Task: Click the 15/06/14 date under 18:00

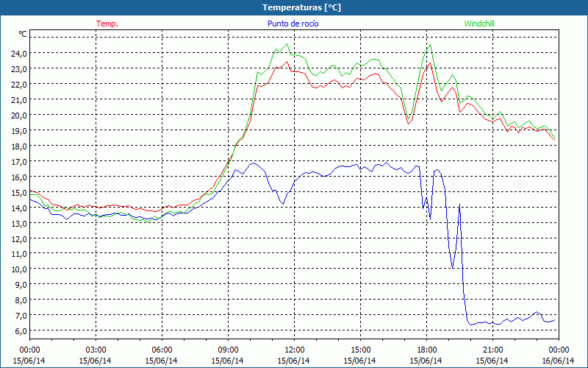Action: (426, 361)
